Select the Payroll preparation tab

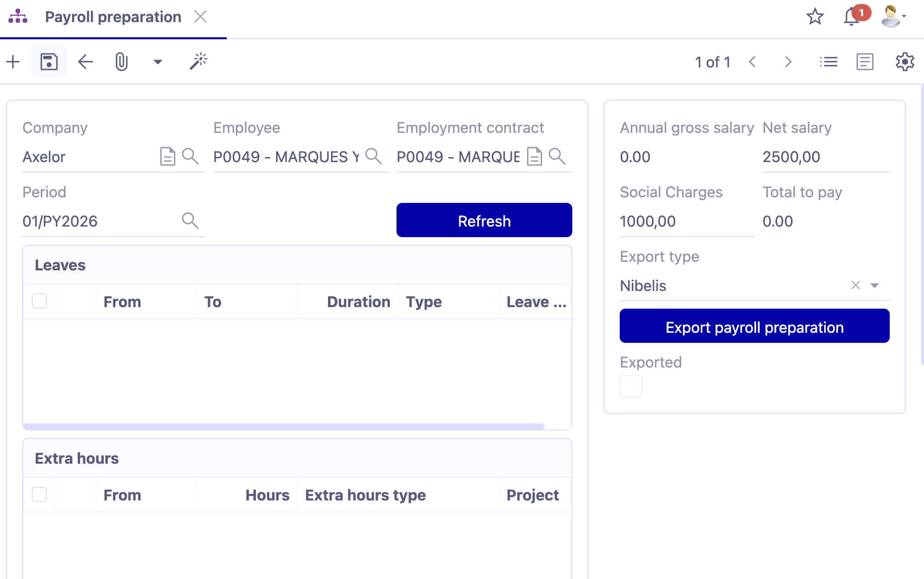pyautogui.click(x=112, y=17)
